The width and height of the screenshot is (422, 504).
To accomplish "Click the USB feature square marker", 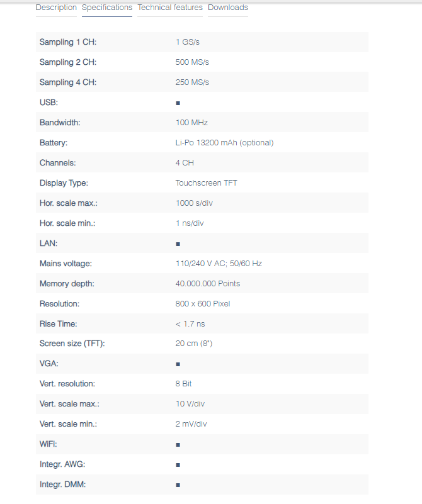I will (x=178, y=103).
